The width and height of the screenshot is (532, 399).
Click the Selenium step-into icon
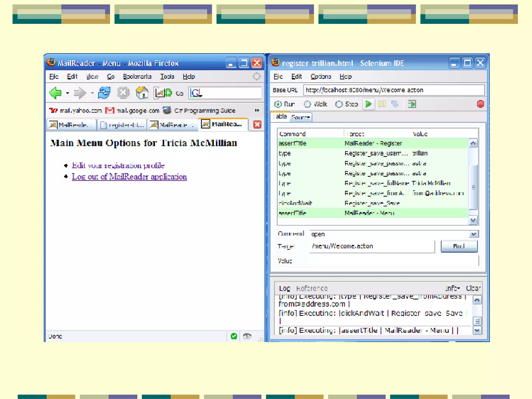click(x=395, y=104)
